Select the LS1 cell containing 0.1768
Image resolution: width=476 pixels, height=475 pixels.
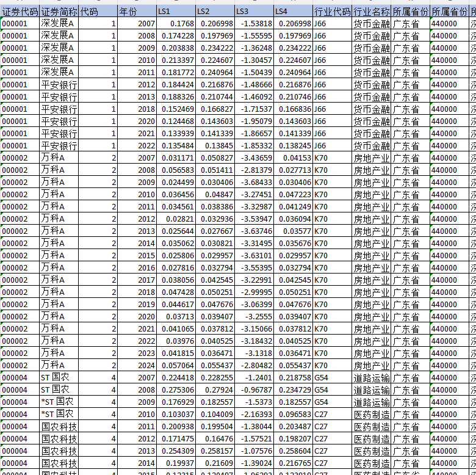176,24
